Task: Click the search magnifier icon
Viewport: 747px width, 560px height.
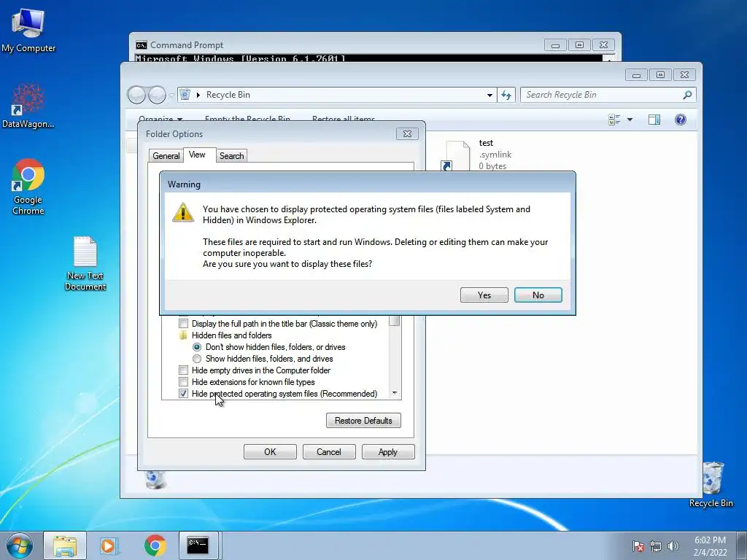Action: click(x=687, y=95)
